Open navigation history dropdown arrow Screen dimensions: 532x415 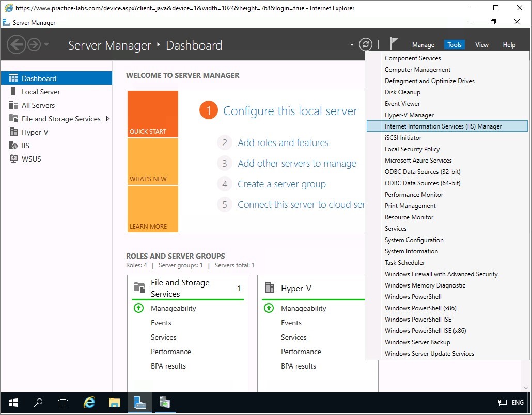tap(46, 44)
